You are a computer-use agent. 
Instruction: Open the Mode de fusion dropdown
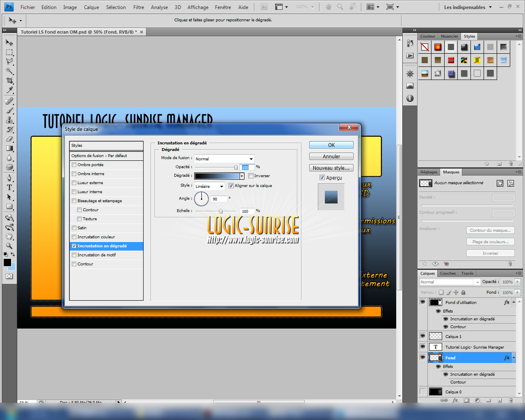224,159
